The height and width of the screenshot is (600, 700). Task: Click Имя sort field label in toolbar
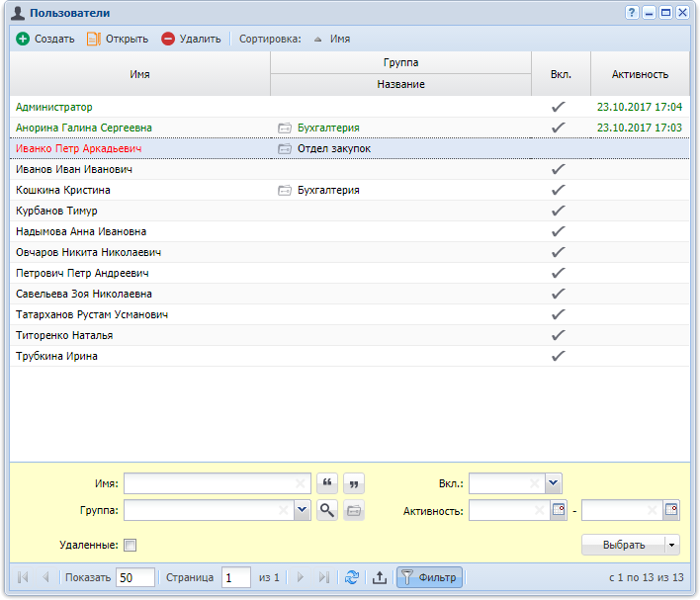(340, 39)
